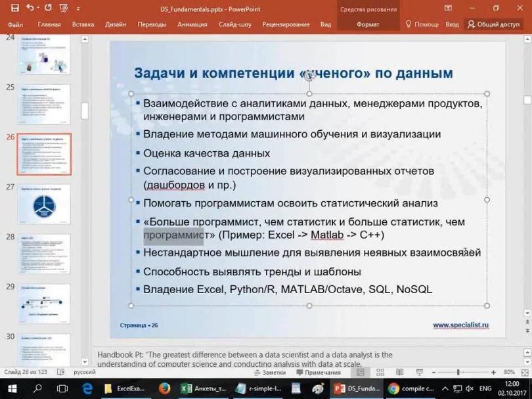Toggle Normal view in status bar
Viewport: 532px width, 399px height.
tap(360, 372)
